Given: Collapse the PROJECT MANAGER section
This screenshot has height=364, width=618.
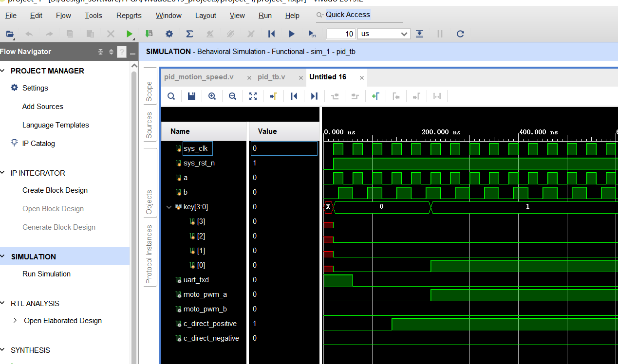Looking at the screenshot, I should pos(3,71).
